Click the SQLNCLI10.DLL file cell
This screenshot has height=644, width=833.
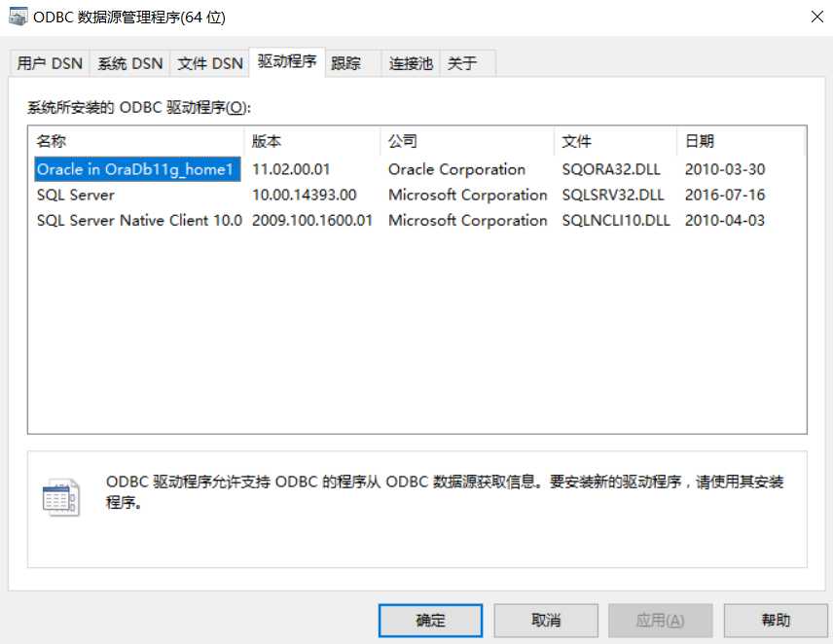click(616, 220)
